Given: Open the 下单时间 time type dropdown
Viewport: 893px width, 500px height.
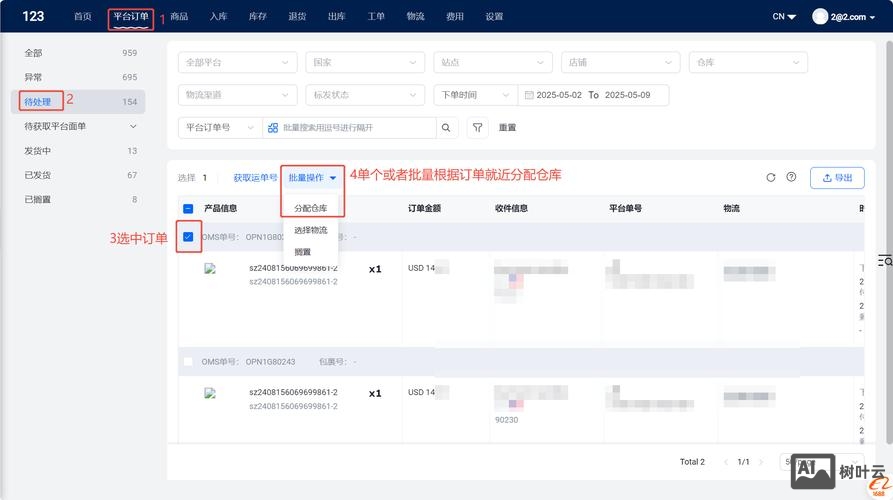Looking at the screenshot, I should [x=476, y=95].
